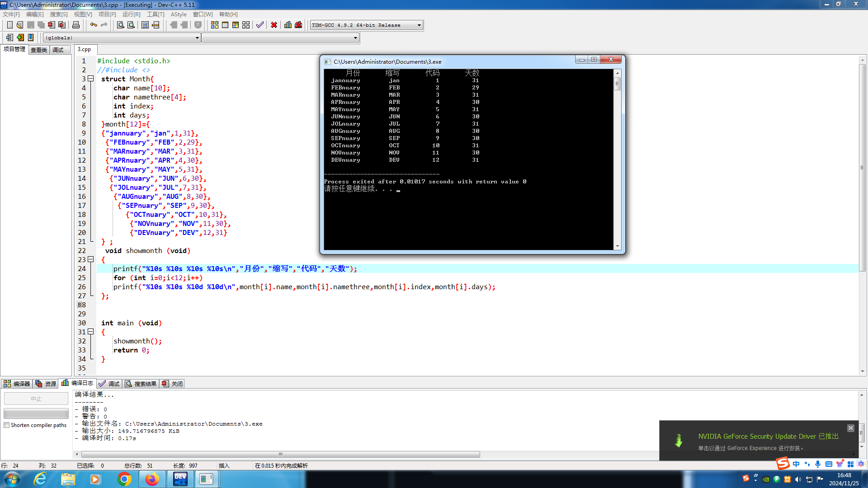Click the 关闭 button in bottom panel
This screenshot has width=868, height=488.
(172, 384)
